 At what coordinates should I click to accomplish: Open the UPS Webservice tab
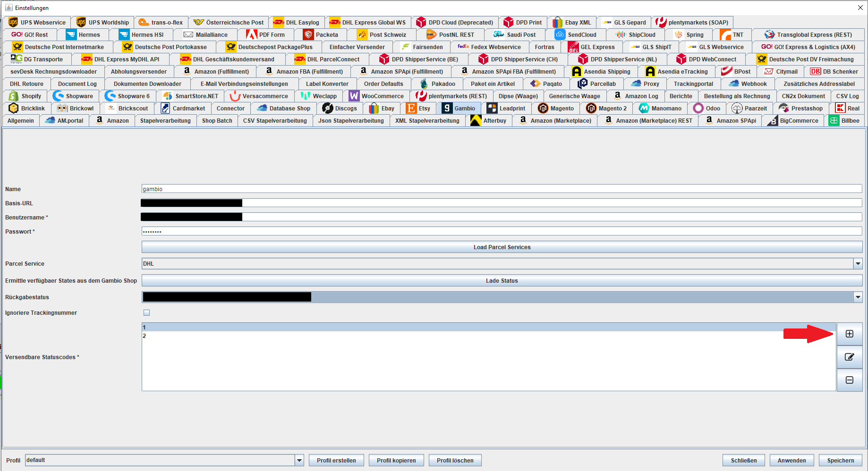tap(37, 22)
